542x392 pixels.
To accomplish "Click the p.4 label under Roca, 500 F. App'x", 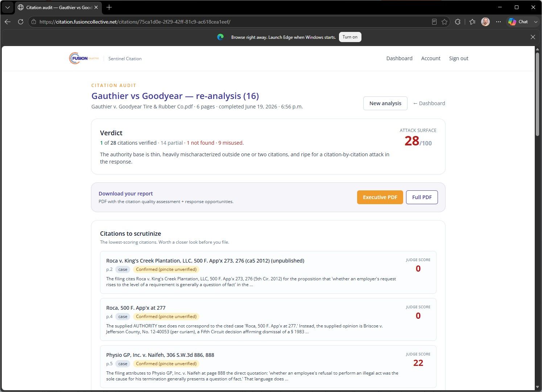I will (x=109, y=317).
